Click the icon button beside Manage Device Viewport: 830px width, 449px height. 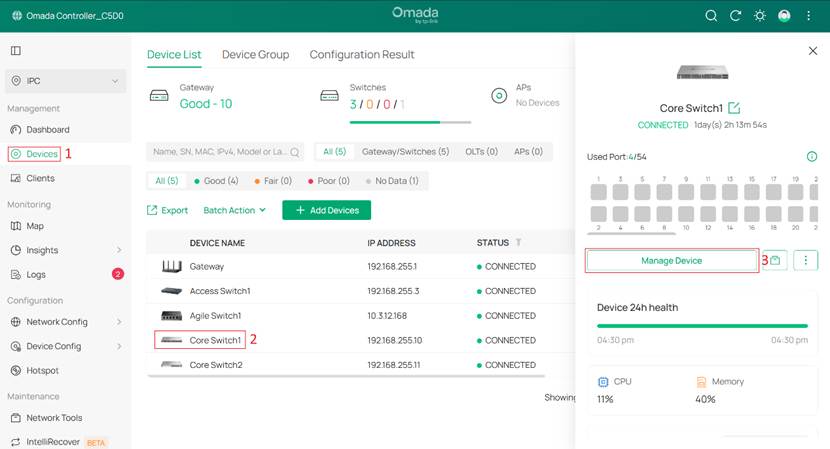[775, 260]
